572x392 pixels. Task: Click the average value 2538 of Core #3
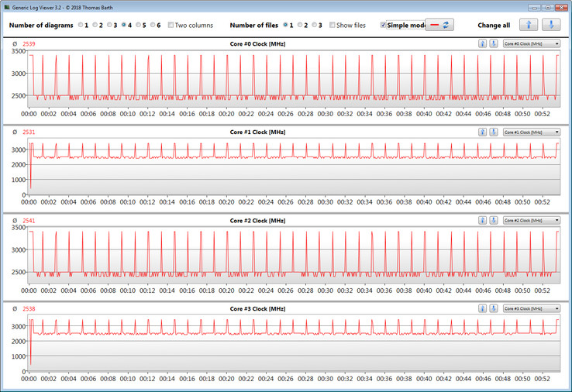coord(29,308)
